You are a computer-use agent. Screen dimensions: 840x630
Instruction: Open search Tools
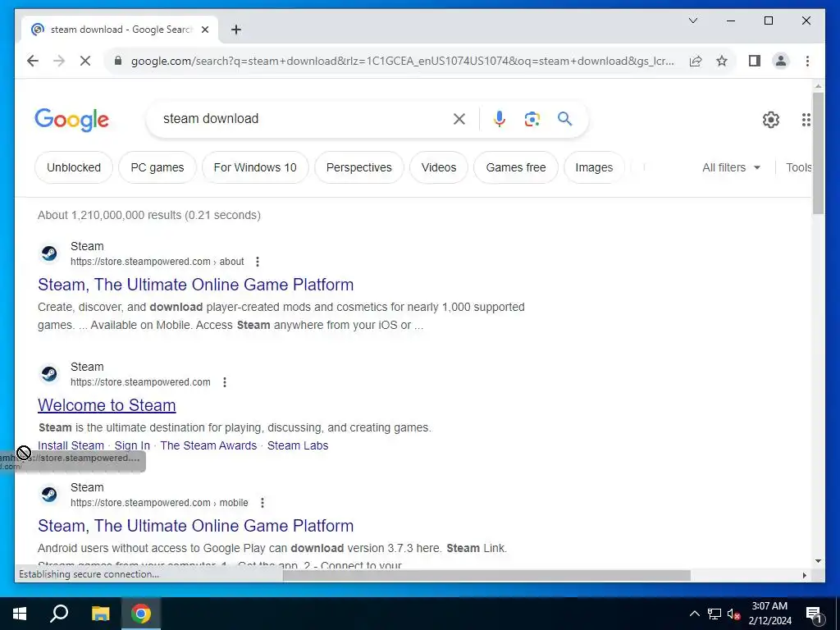(798, 167)
